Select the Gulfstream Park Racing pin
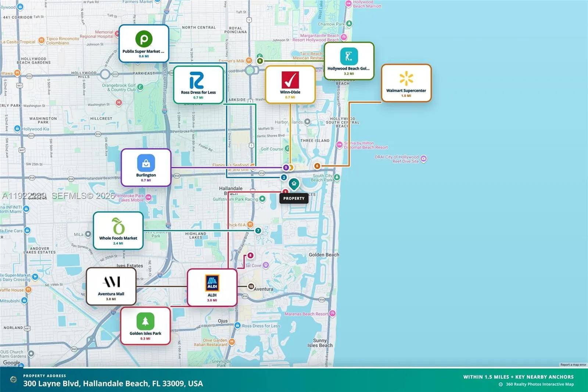Viewport: 588px width, 392px height. 262,199
